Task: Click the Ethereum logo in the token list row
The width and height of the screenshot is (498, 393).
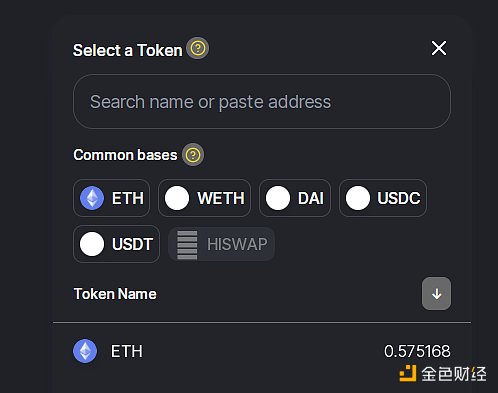Action: (85, 351)
